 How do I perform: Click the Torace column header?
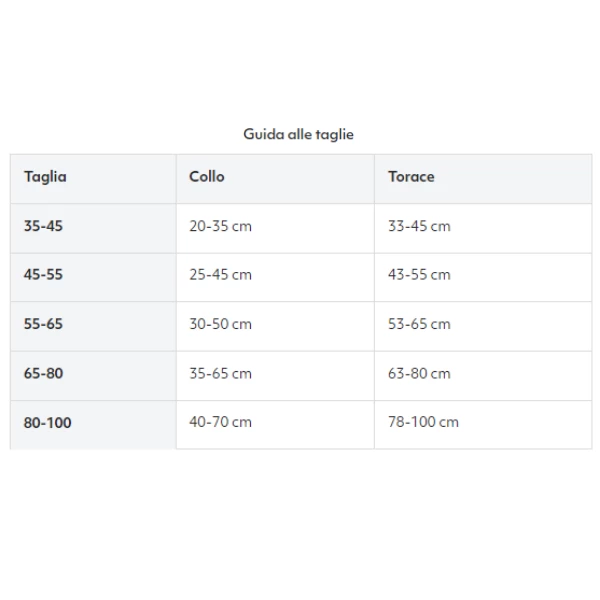tap(411, 177)
